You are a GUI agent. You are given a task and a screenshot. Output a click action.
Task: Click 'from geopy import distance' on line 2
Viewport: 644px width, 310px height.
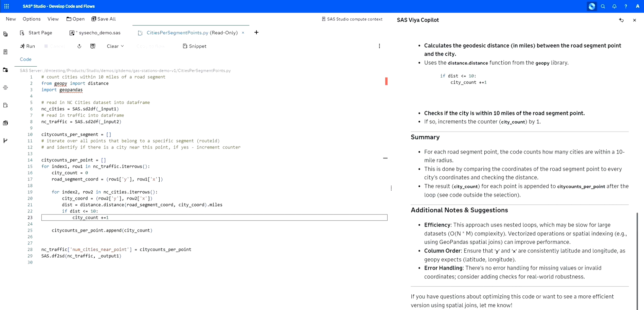coord(75,83)
